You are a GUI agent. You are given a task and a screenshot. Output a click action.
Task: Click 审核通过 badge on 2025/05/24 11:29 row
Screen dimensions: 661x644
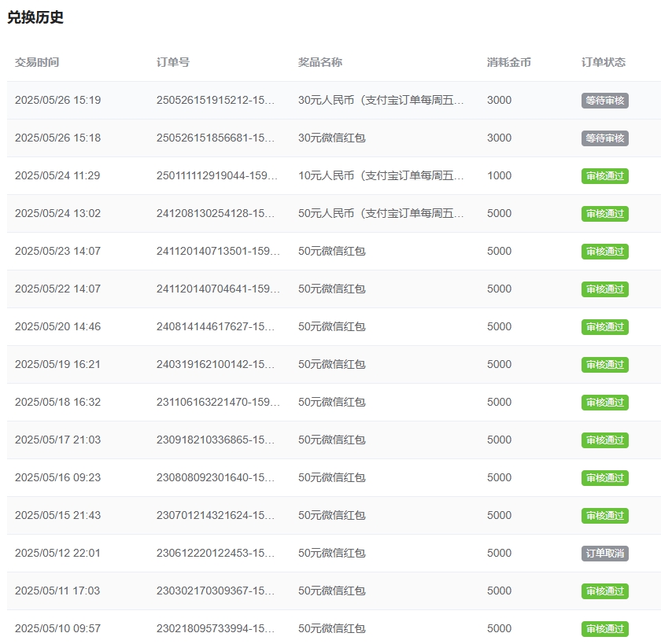tap(605, 176)
